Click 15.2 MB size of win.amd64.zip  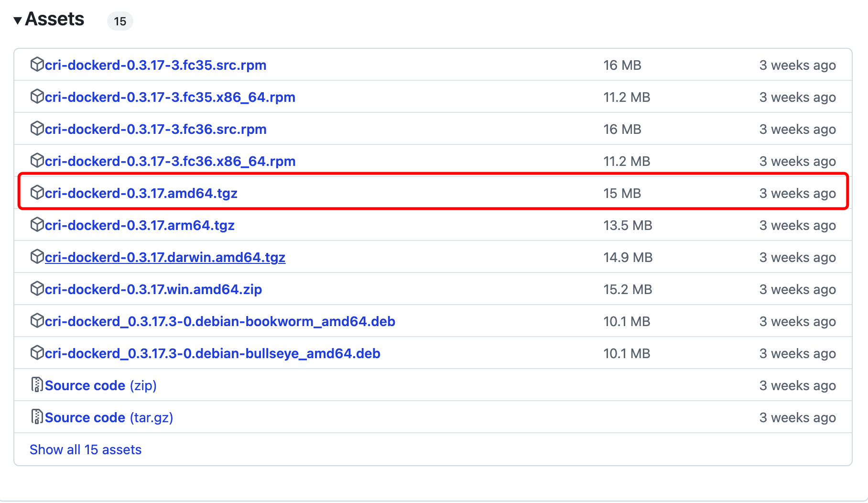[628, 289]
